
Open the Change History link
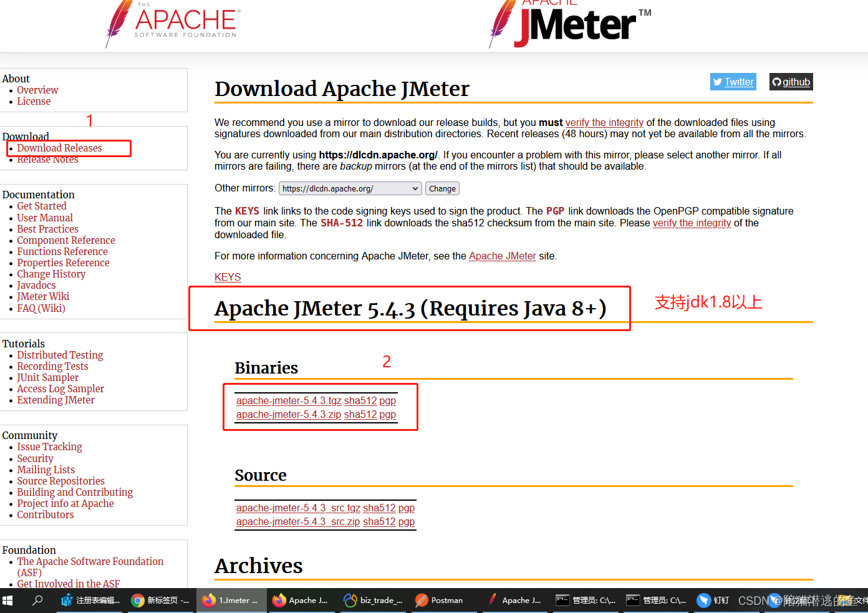tap(51, 274)
